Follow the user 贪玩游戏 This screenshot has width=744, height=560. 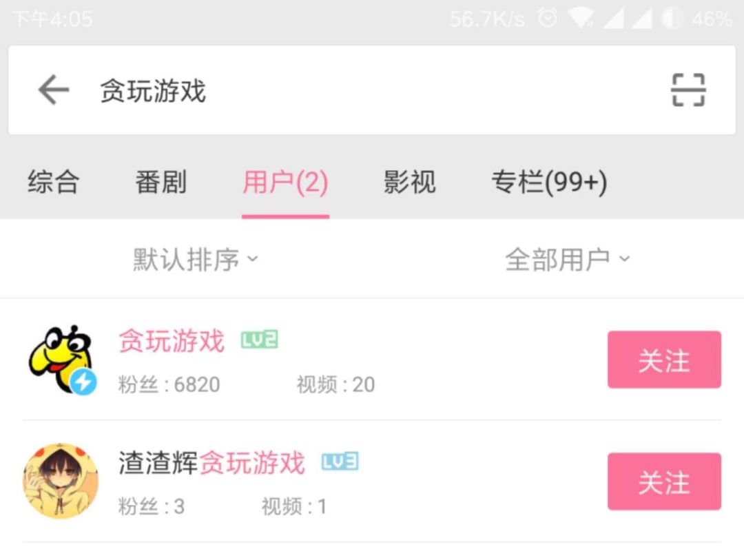tap(664, 360)
